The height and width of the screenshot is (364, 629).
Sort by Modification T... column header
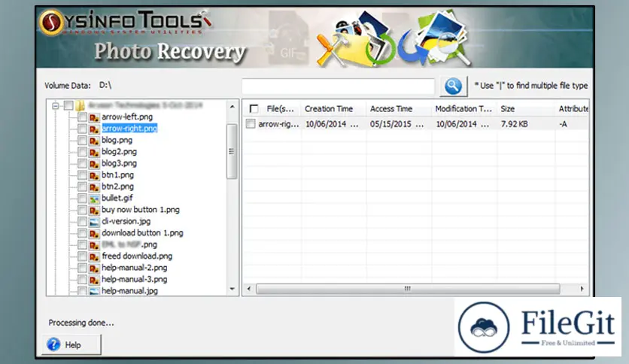point(464,108)
